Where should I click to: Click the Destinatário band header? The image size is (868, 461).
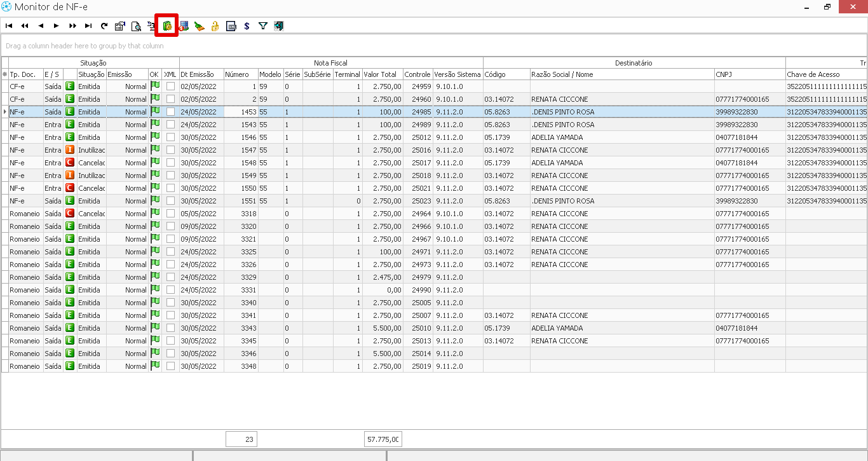[634, 63]
